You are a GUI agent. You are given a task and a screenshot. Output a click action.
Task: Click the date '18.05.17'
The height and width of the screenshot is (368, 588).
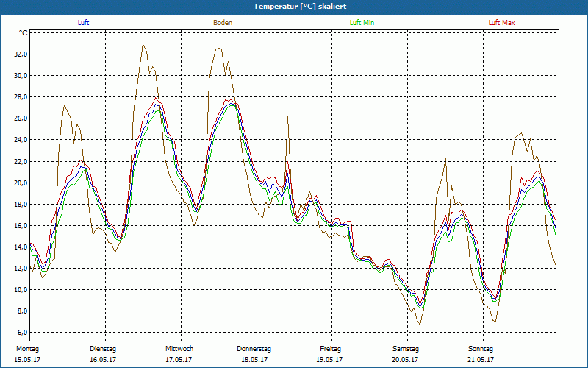[x=254, y=360]
